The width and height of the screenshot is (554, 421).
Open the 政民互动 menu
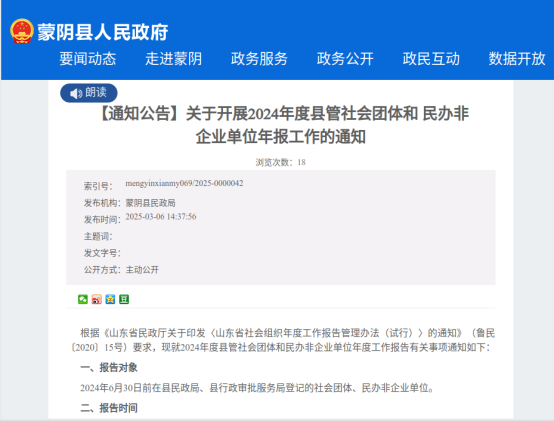point(431,59)
